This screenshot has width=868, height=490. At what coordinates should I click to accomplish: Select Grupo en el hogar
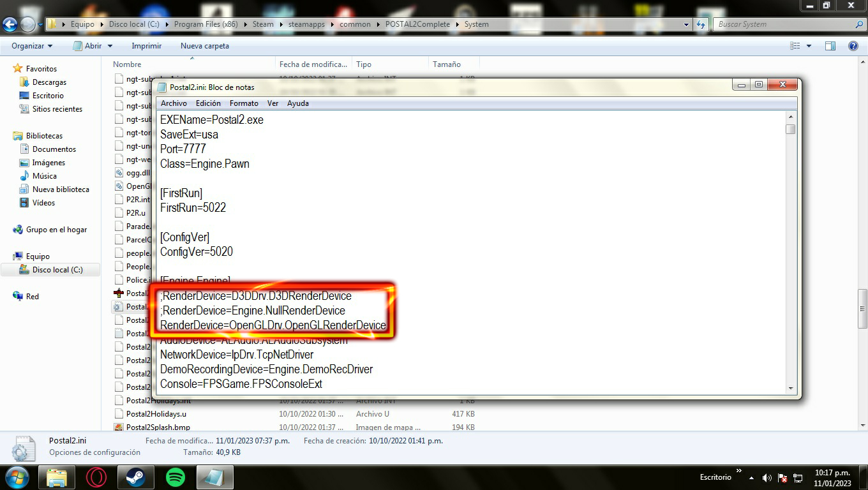tap(56, 230)
